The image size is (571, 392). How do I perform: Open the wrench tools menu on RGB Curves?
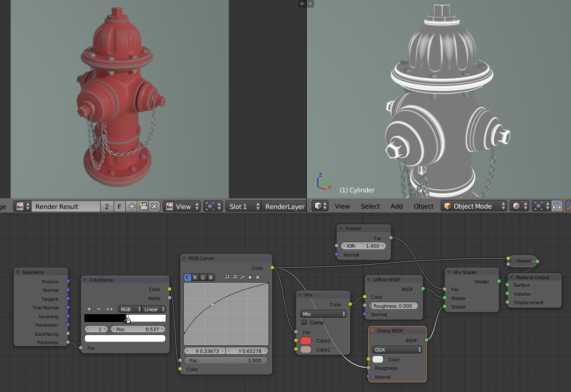(x=243, y=277)
